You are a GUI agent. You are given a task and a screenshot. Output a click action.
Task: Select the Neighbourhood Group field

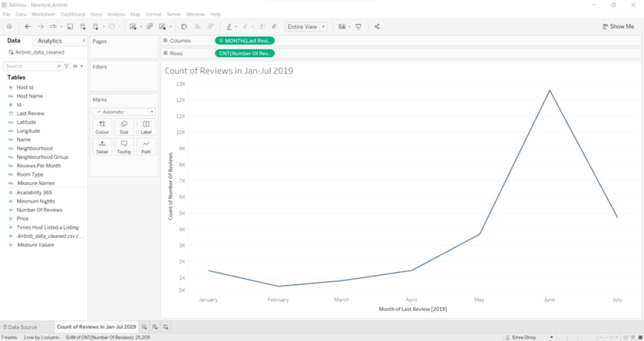tap(42, 157)
